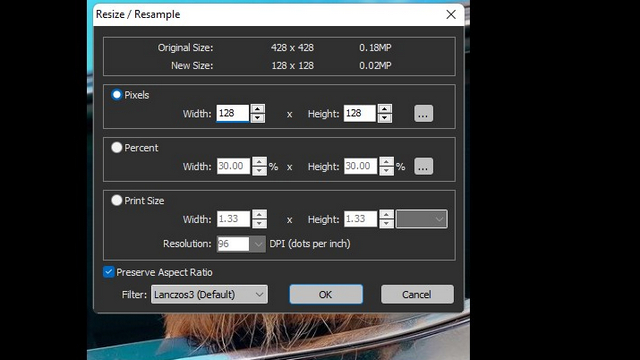Increase print Width with up arrow

pyautogui.click(x=259, y=214)
